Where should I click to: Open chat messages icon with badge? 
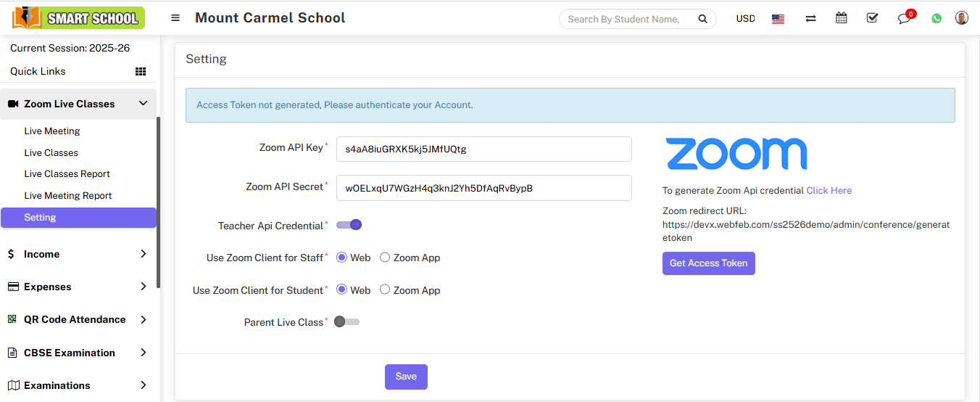[x=904, y=19]
